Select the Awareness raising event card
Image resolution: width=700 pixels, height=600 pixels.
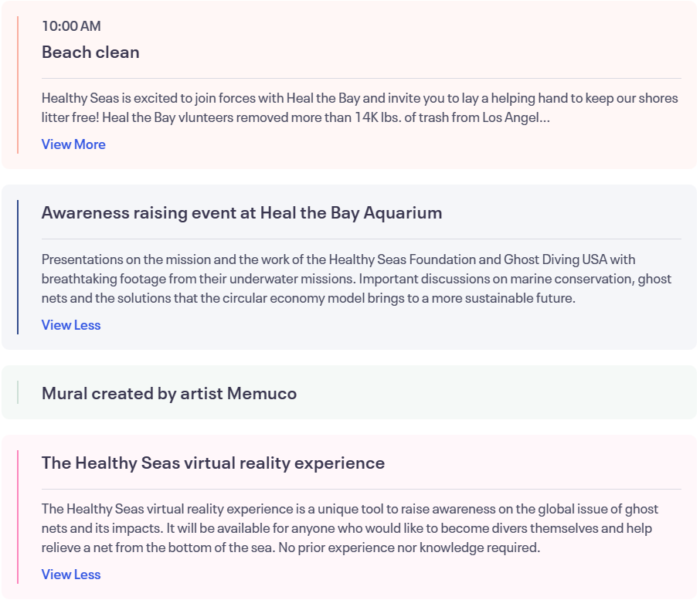click(349, 263)
